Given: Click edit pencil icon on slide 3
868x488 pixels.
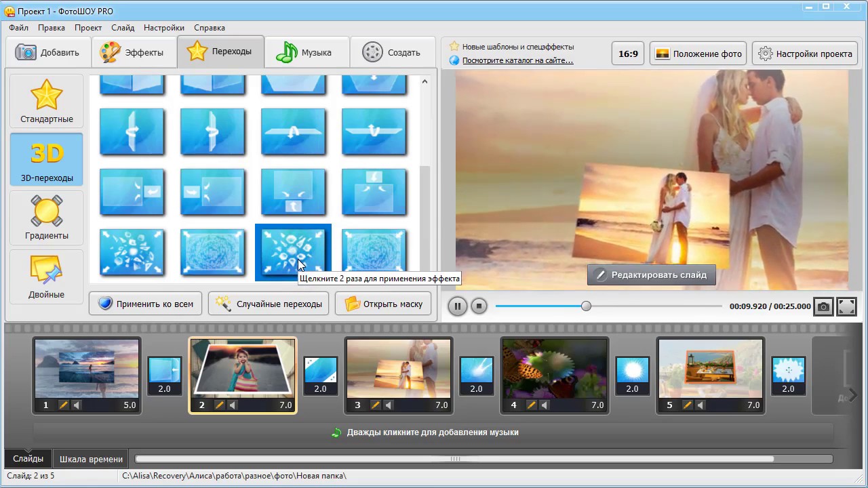Looking at the screenshot, I should [x=375, y=405].
